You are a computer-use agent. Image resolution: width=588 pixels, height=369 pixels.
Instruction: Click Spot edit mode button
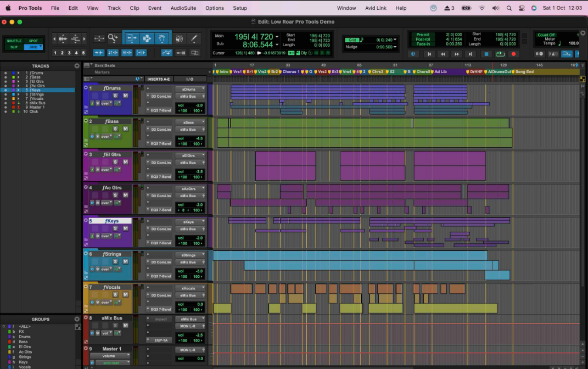click(x=33, y=41)
